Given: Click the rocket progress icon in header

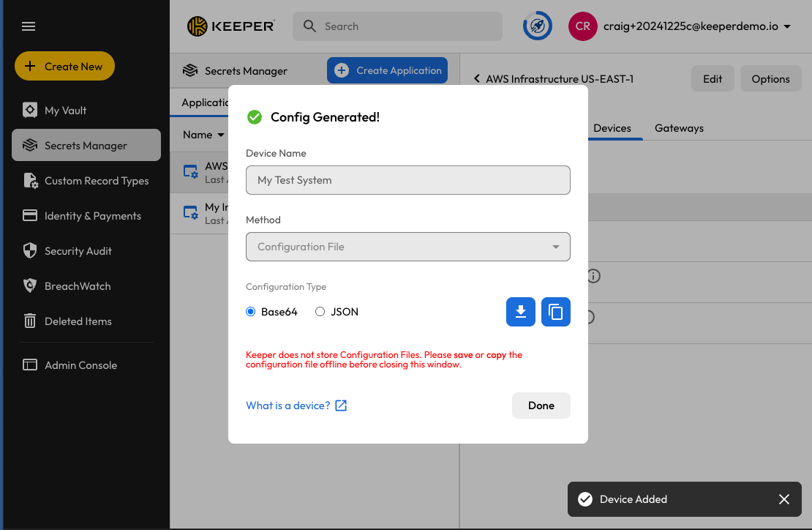Looking at the screenshot, I should tap(538, 26).
